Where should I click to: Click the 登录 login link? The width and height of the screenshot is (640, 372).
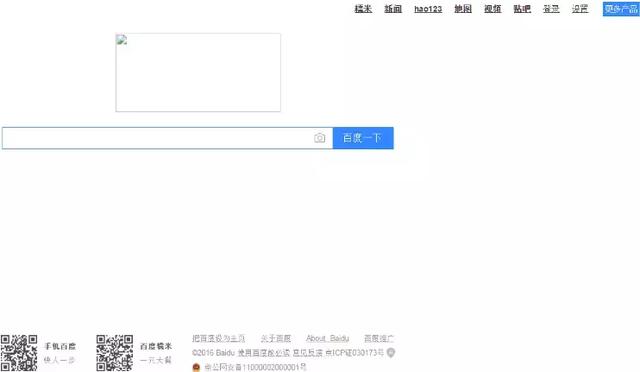coord(551,9)
